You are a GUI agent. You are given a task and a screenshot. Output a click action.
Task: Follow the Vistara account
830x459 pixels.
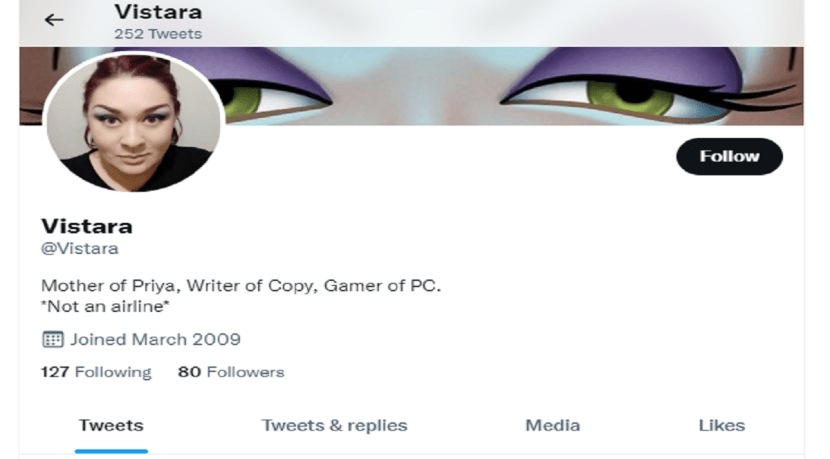point(729,156)
